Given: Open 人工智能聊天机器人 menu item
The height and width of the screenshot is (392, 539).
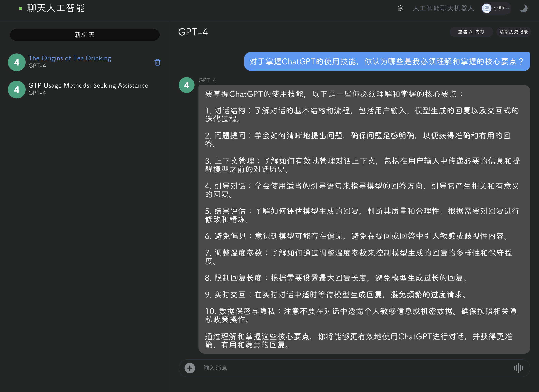Looking at the screenshot, I should (443, 8).
